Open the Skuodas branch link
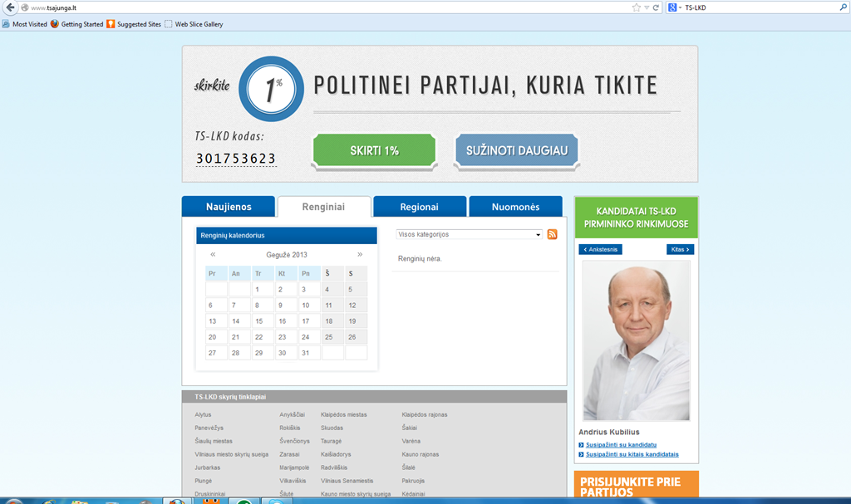This screenshot has height=504, width=851. tap(332, 428)
